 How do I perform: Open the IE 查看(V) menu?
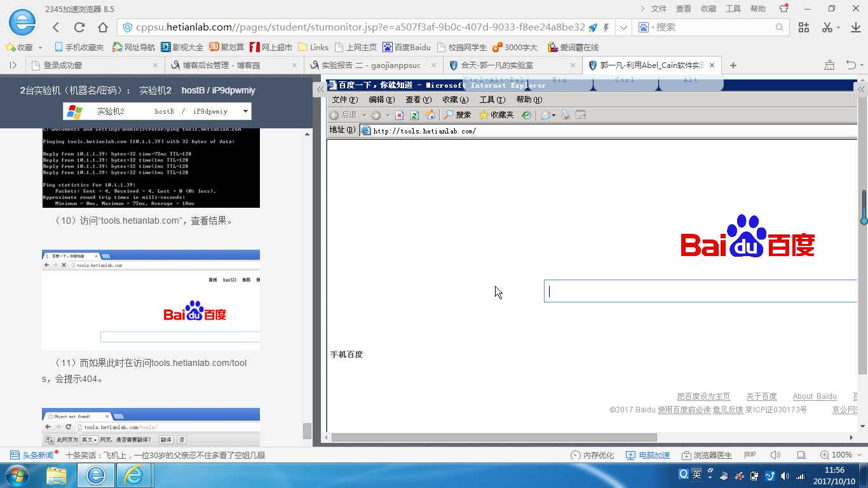coord(418,100)
